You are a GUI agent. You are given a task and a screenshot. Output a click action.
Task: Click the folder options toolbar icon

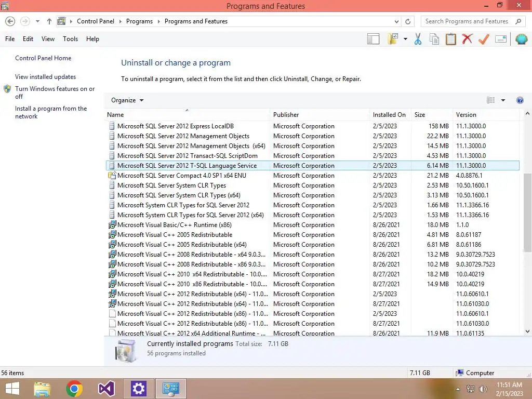pyautogui.click(x=393, y=39)
